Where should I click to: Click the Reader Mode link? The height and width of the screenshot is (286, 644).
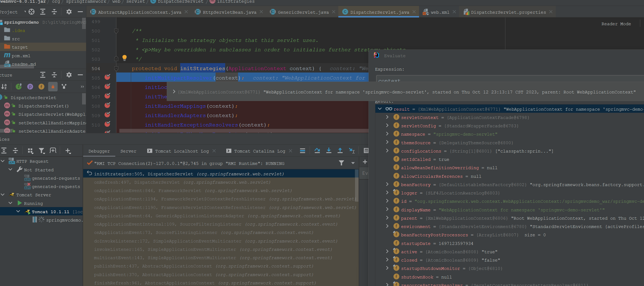coord(616,24)
